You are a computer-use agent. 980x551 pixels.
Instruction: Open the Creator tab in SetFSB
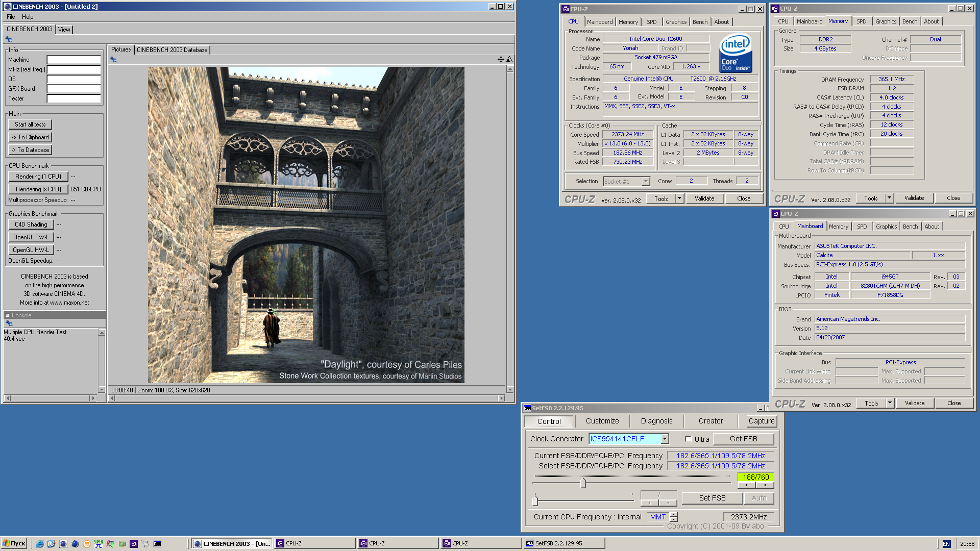tap(710, 421)
